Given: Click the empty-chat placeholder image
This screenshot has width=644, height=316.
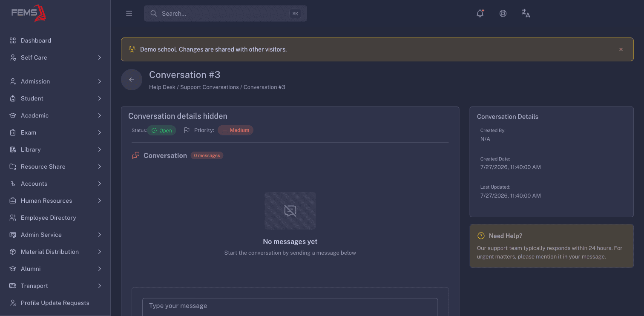Looking at the screenshot, I should click(290, 211).
